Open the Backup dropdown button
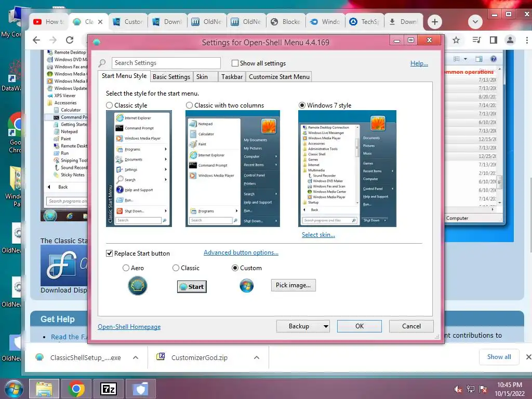The image size is (532, 399). click(x=303, y=326)
